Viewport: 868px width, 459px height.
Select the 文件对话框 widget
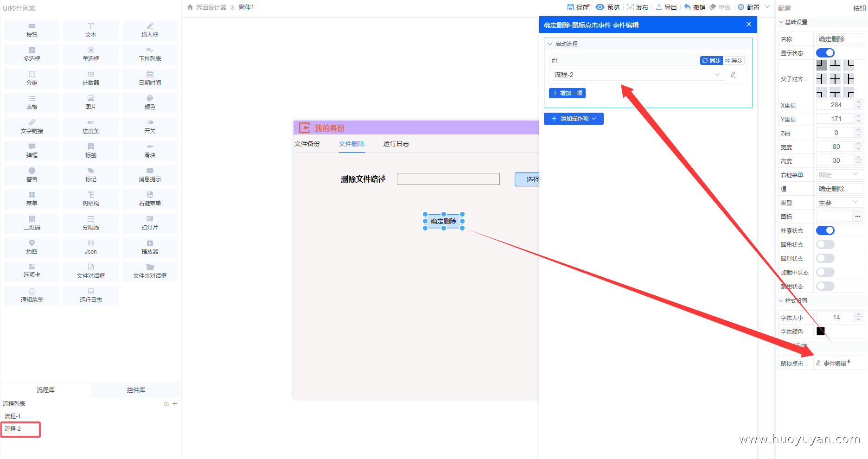pos(91,272)
